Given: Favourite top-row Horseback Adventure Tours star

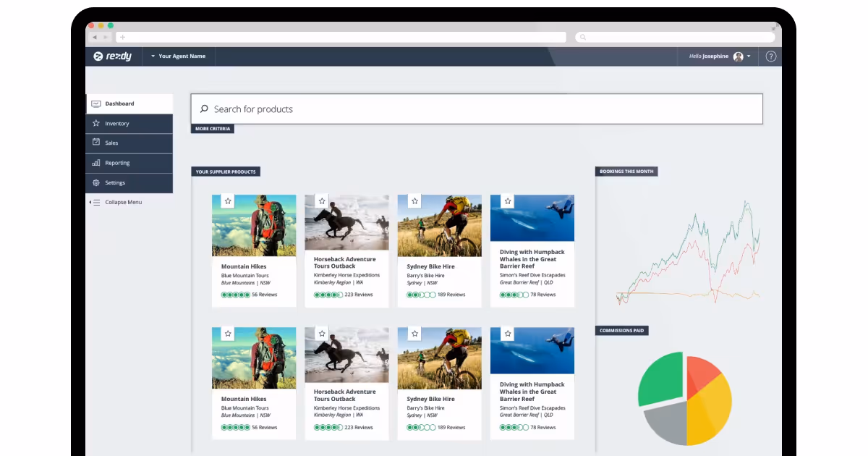Looking at the screenshot, I should pyautogui.click(x=323, y=201).
